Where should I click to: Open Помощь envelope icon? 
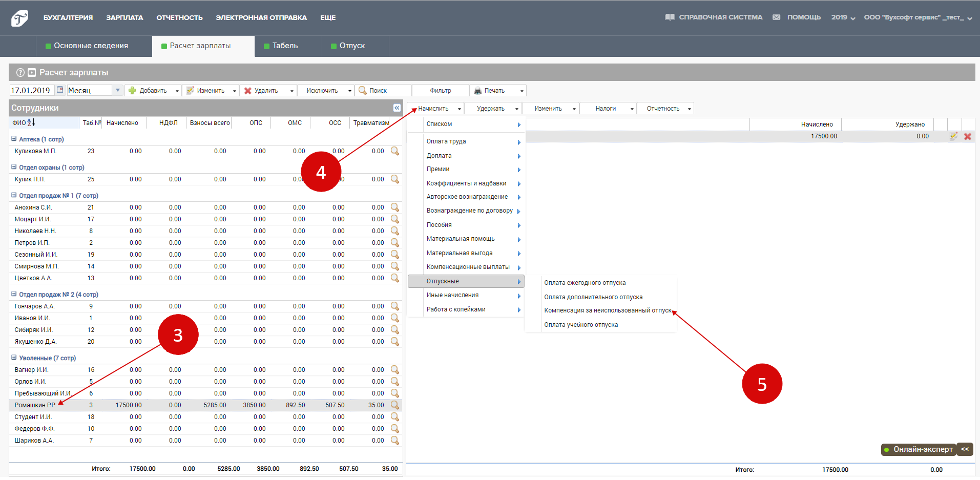(x=777, y=17)
